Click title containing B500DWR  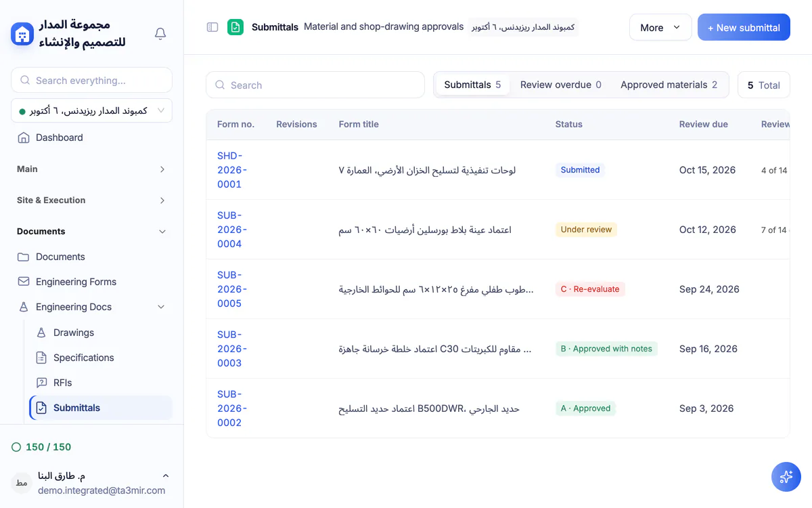pyautogui.click(x=429, y=408)
